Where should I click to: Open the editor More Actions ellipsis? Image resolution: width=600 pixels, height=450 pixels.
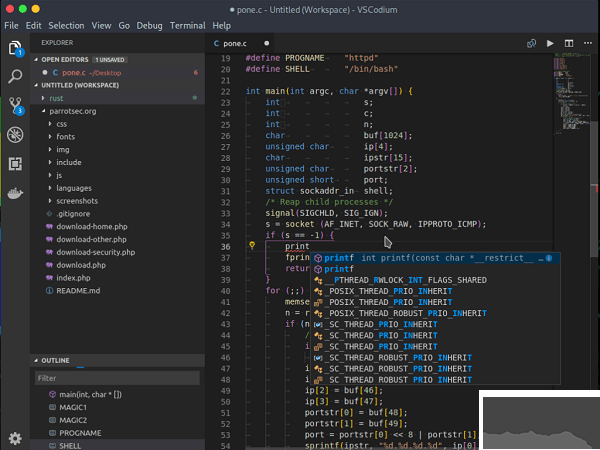pos(588,43)
